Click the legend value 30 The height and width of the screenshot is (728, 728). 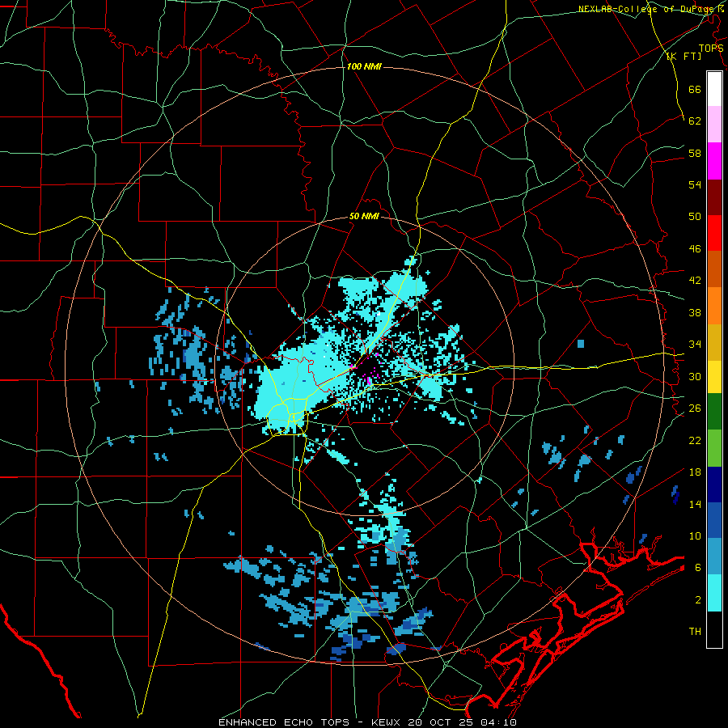tap(695, 376)
